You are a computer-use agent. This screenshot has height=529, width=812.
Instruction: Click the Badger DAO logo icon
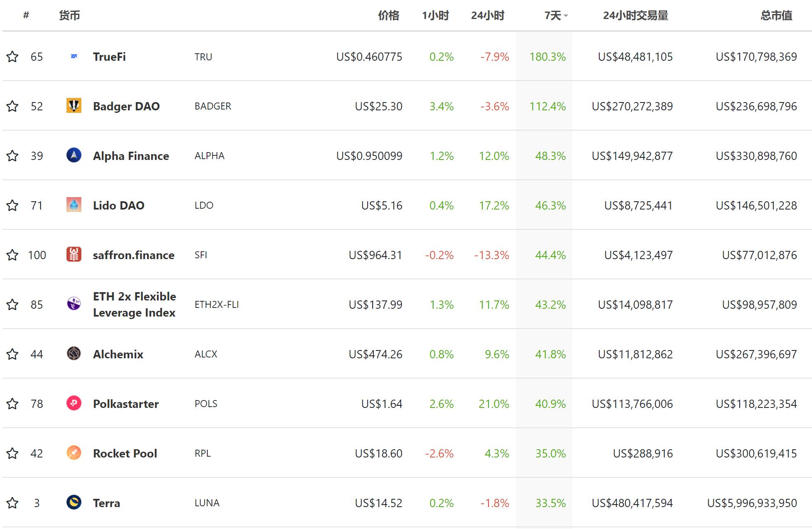pyautogui.click(x=74, y=106)
